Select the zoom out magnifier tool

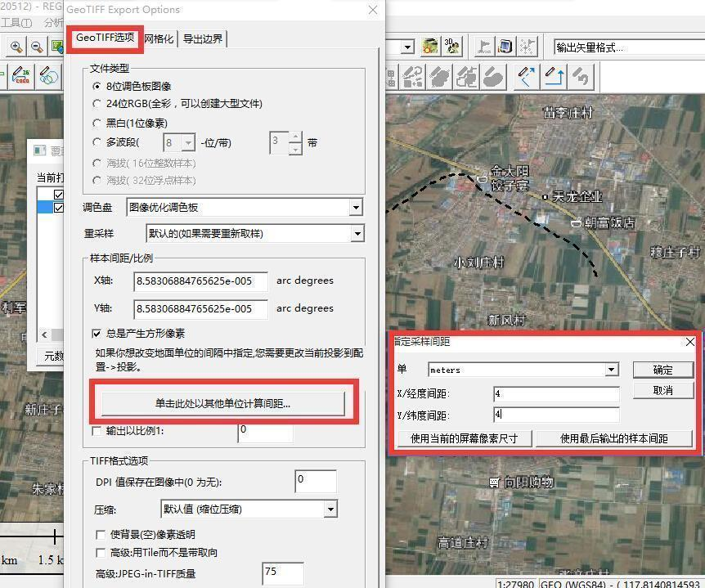click(x=35, y=46)
